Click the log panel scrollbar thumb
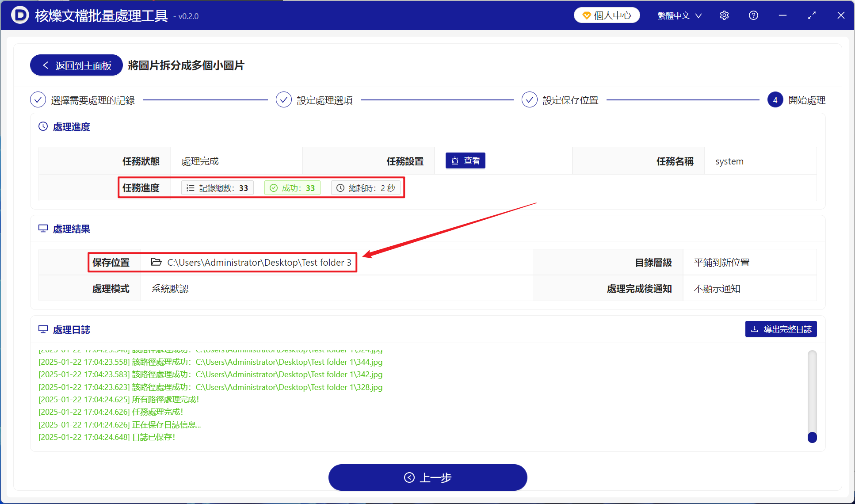The height and width of the screenshot is (504, 855). [812, 437]
